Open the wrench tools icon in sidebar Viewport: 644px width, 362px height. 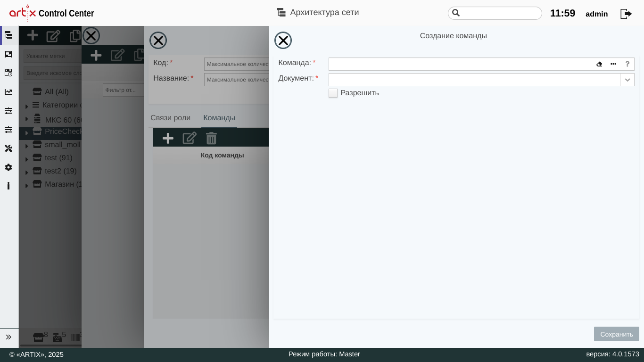(8, 148)
